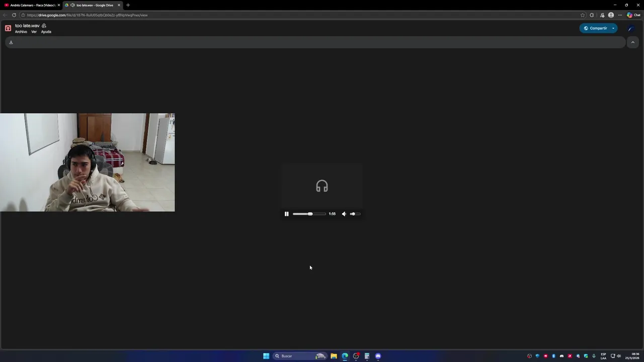The width and height of the screenshot is (644, 362).
Task: Open Microsoft Edge from the taskbar
Action: [345, 356]
